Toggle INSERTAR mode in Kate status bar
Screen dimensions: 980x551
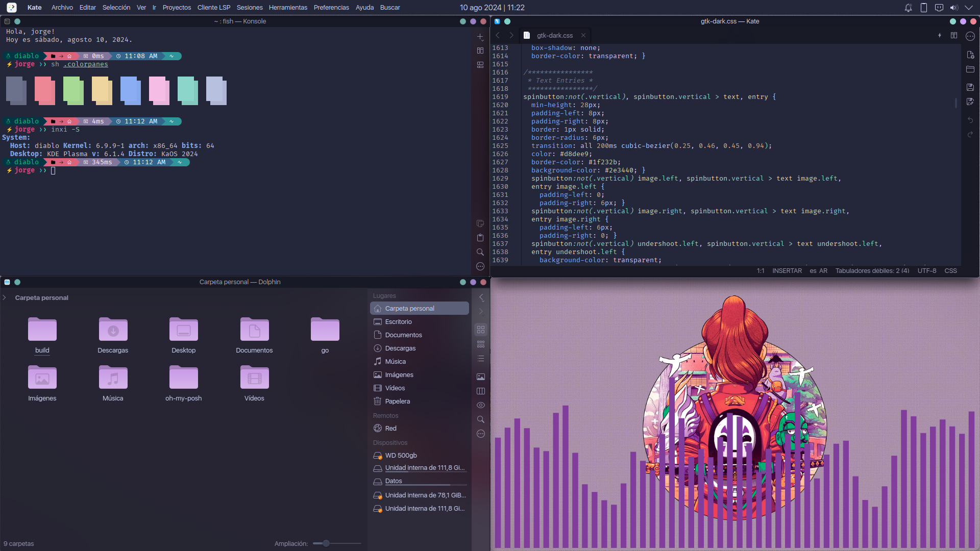pyautogui.click(x=787, y=271)
